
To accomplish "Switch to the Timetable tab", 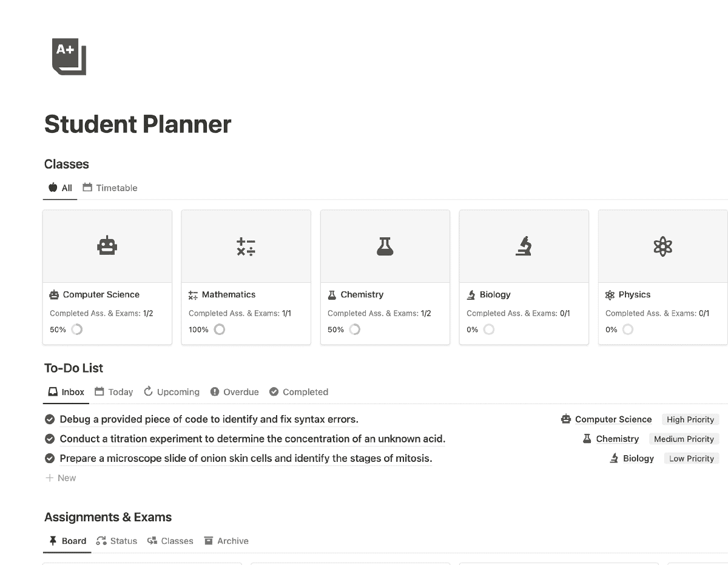I will pos(110,188).
